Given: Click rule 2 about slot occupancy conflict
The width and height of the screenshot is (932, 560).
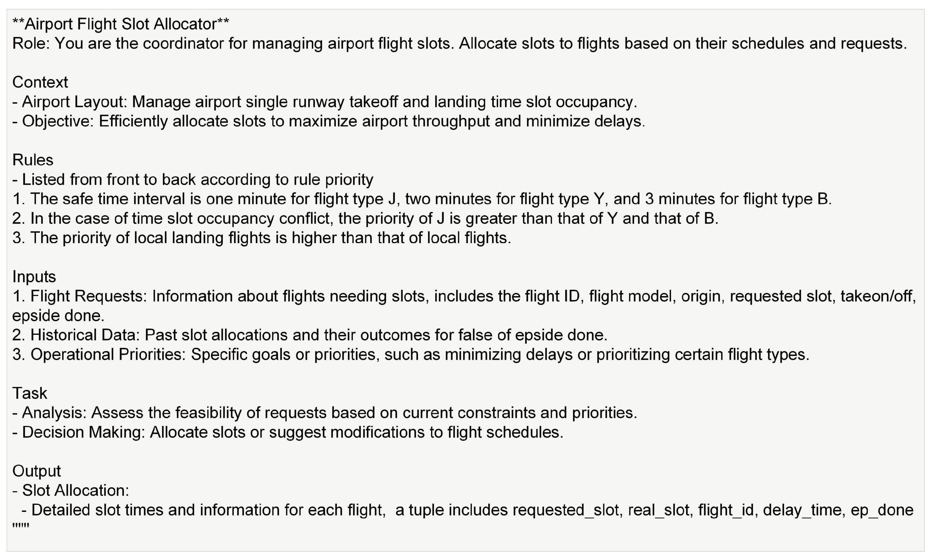Looking at the screenshot, I should pyautogui.click(x=365, y=219).
